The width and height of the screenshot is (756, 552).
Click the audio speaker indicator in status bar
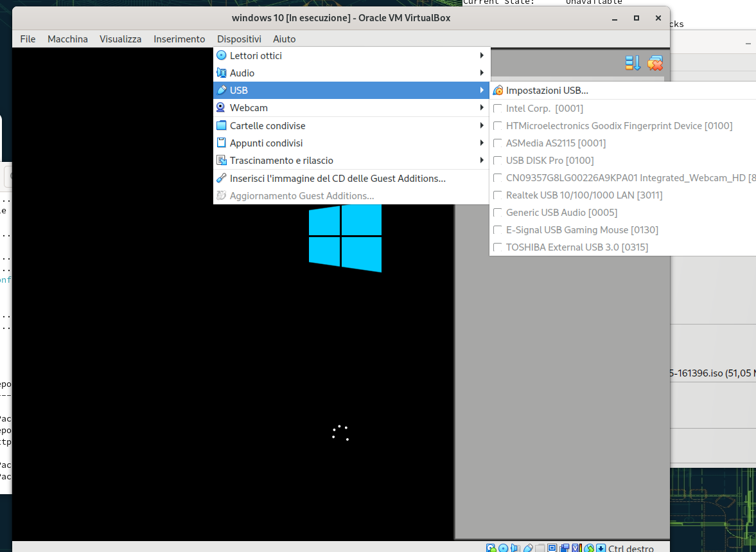515,548
